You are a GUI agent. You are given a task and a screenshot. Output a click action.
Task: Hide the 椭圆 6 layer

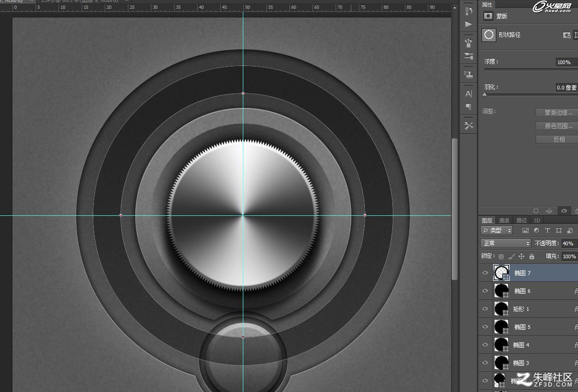tap(485, 291)
